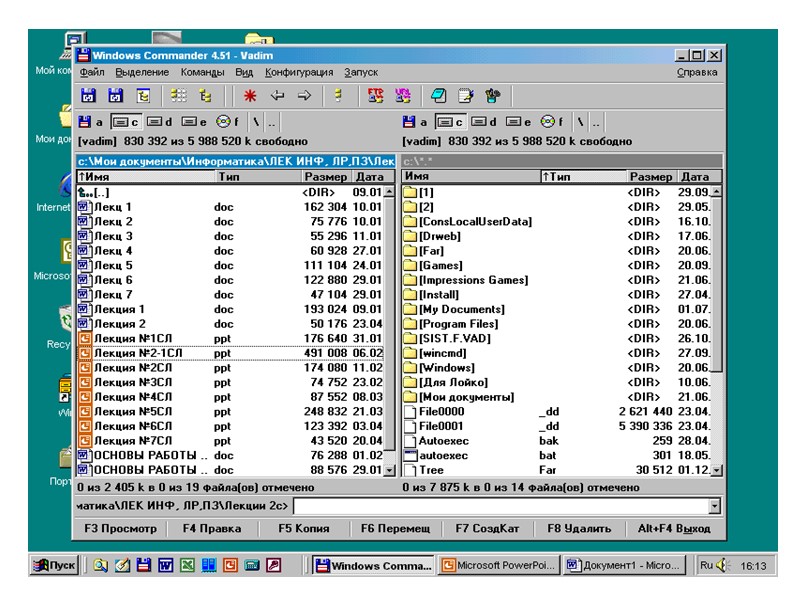The width and height of the screenshot is (800, 600).
Task: Launch Excel from the quick launch bar
Action: (186, 566)
